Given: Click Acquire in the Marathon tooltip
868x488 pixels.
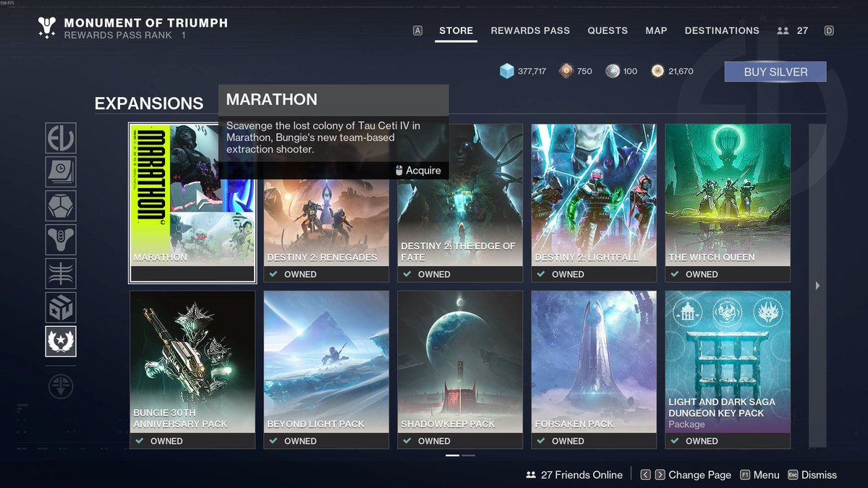Looking at the screenshot, I should 422,171.
